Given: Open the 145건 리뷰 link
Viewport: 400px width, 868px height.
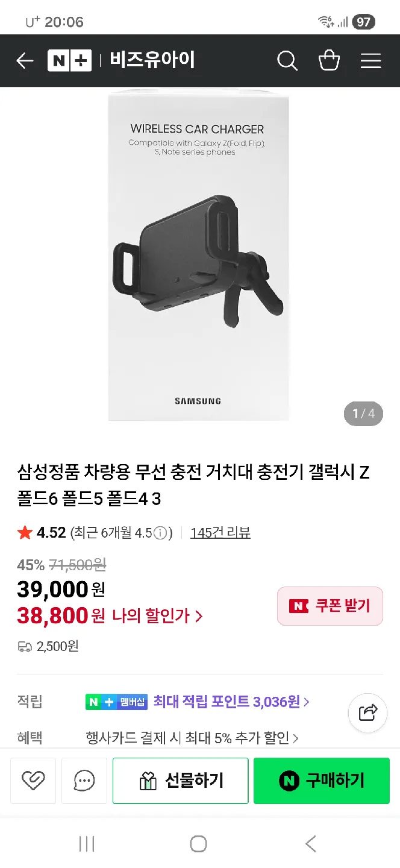Looking at the screenshot, I should coord(220,533).
